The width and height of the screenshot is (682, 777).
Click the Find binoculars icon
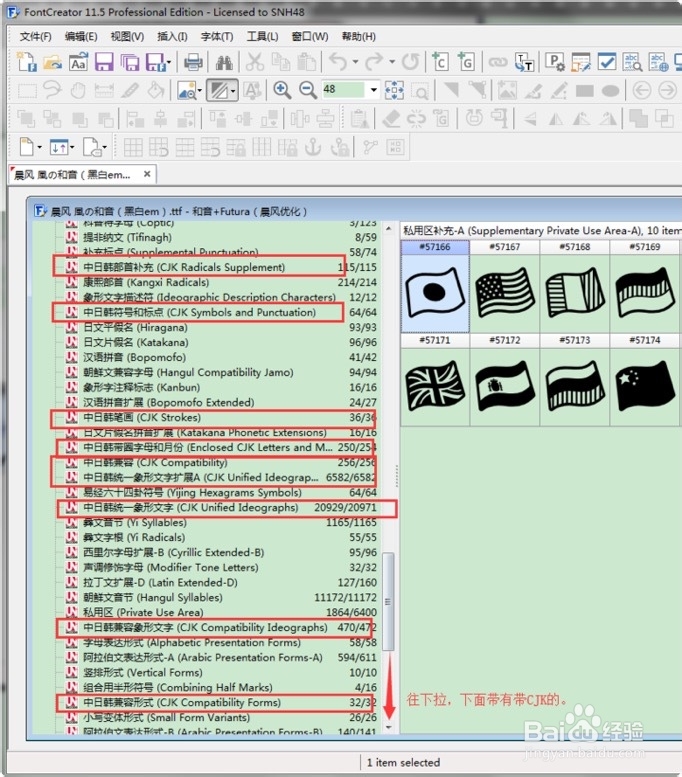(224, 62)
